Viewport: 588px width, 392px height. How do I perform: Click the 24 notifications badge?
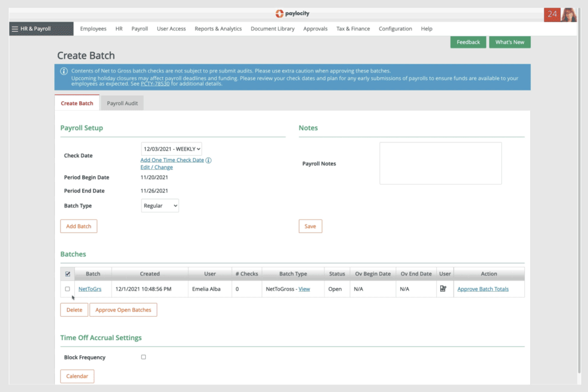[552, 14]
